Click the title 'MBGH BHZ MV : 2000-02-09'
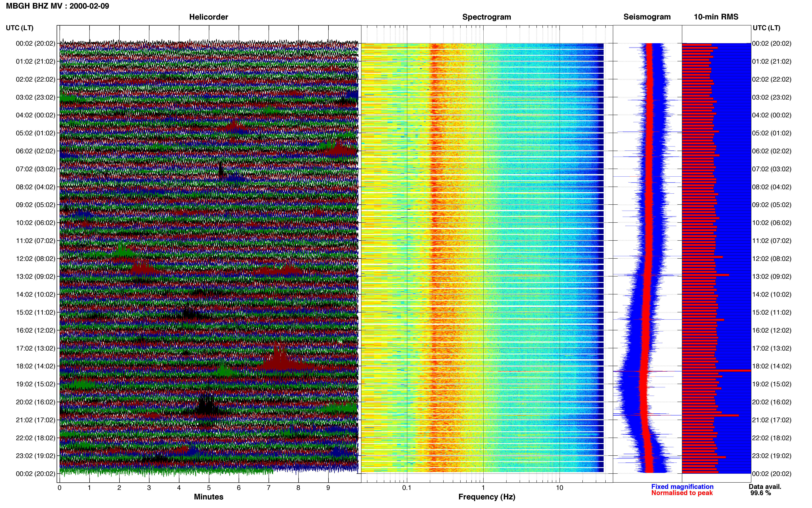This screenshot has height=508, width=812. pyautogui.click(x=57, y=6)
